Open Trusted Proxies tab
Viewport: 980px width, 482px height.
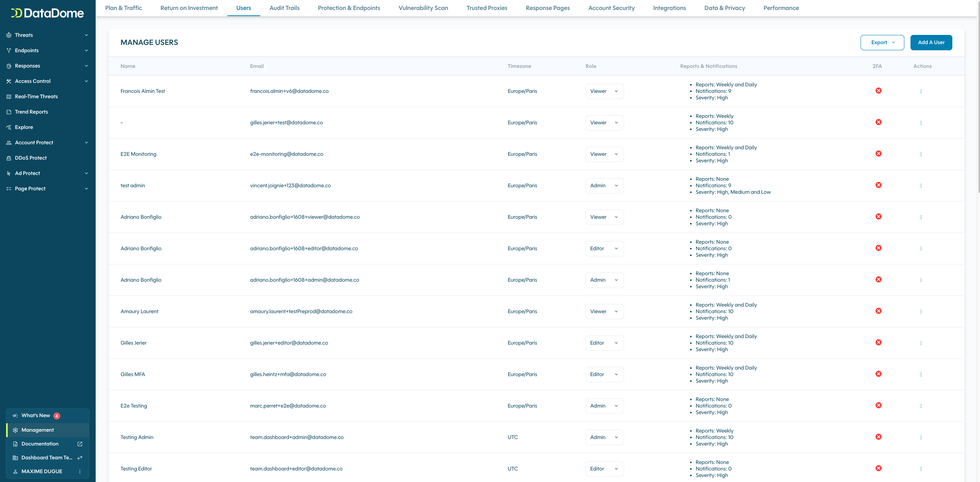[487, 8]
